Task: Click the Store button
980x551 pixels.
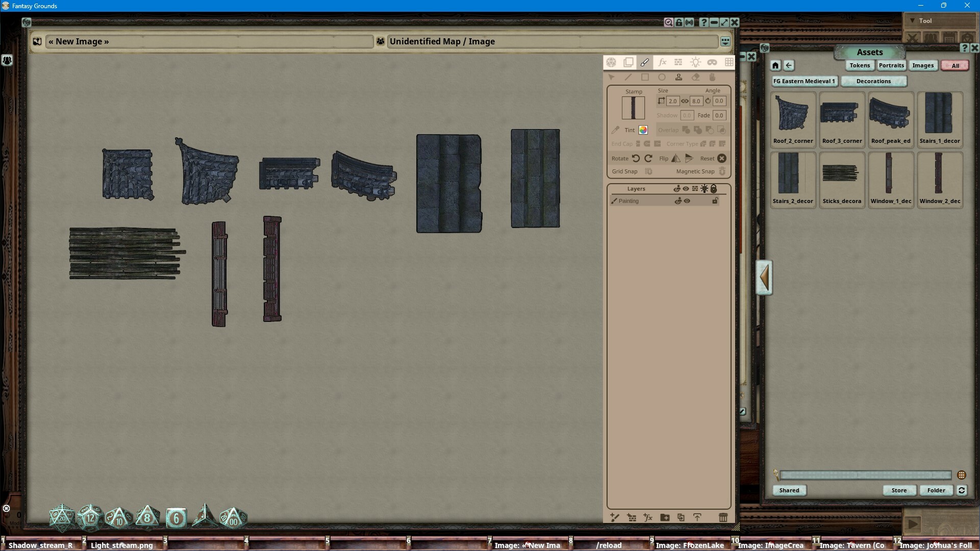Action: point(899,490)
